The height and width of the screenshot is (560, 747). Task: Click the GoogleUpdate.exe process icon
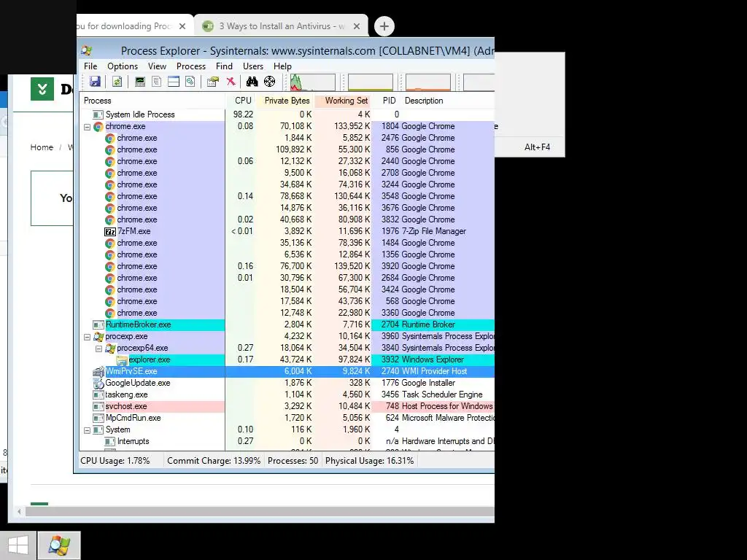click(98, 384)
